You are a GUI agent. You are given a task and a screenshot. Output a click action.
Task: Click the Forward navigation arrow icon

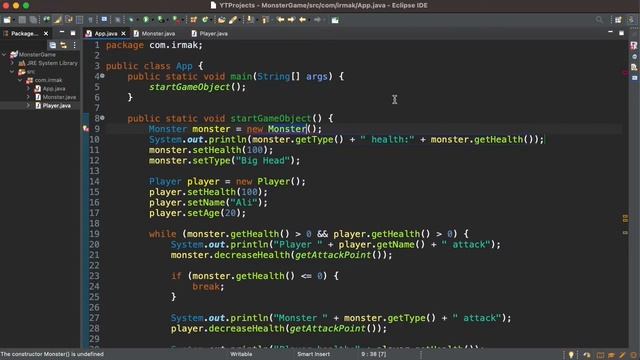pyautogui.click(x=317, y=20)
